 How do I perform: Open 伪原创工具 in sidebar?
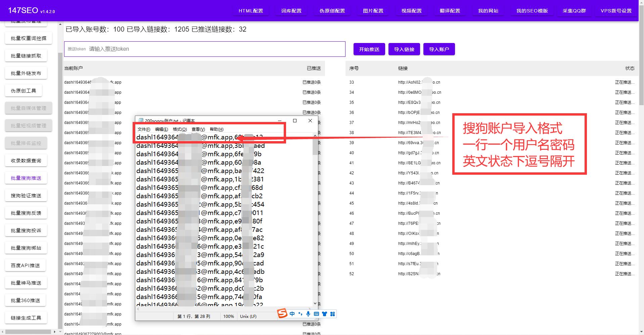click(x=24, y=91)
